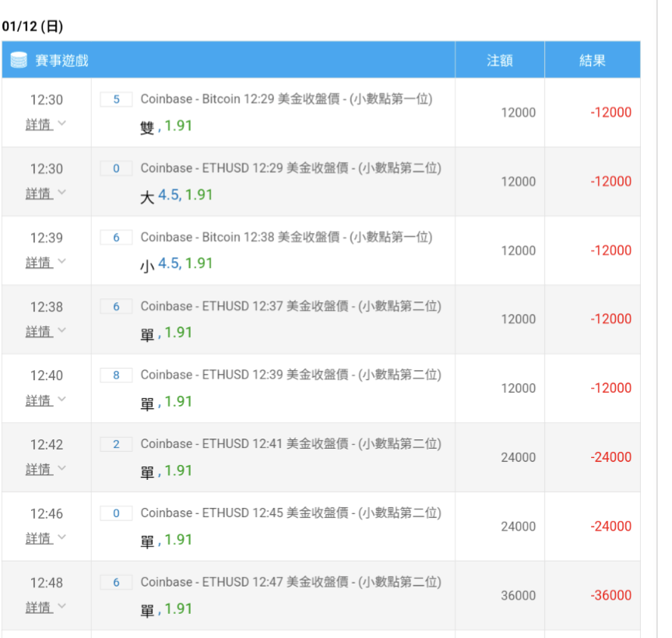Click Coinbase - ETHUSD 12:29 event title

coord(291,168)
